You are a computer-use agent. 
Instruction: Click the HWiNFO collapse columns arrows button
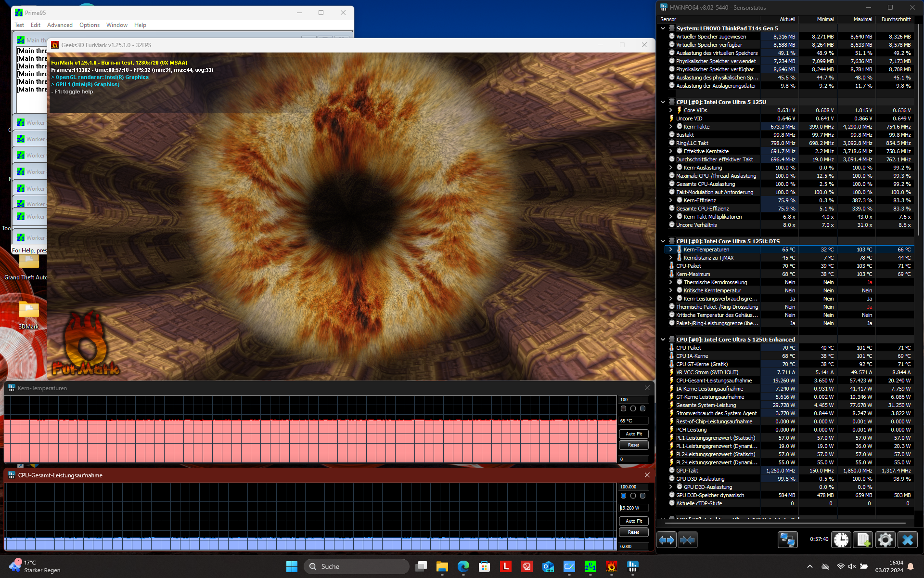pos(687,540)
